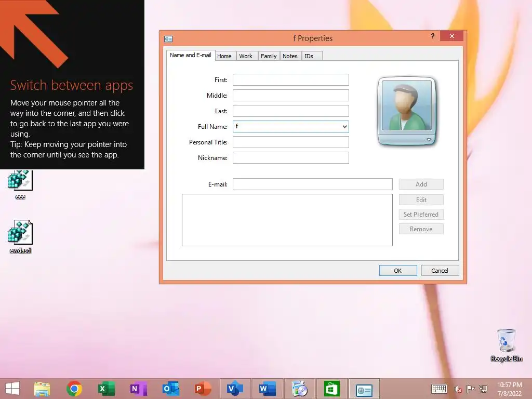Open the on-screen keyboard tray icon
The image size is (532, 399).
tap(439, 389)
